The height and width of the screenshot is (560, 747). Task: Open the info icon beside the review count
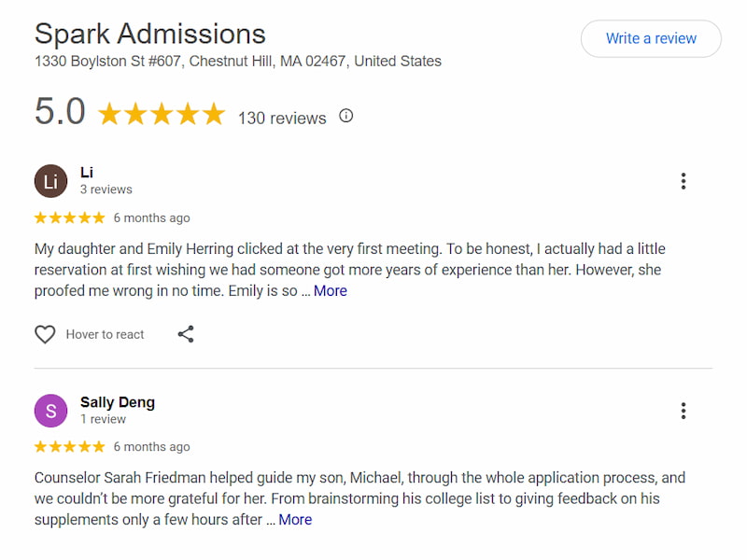[345, 117]
